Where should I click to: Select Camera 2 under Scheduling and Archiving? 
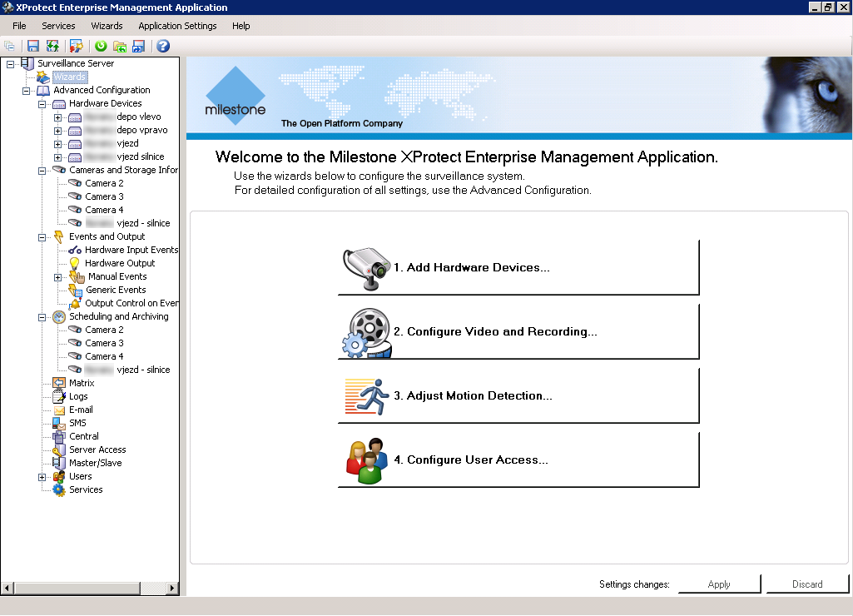(x=104, y=330)
